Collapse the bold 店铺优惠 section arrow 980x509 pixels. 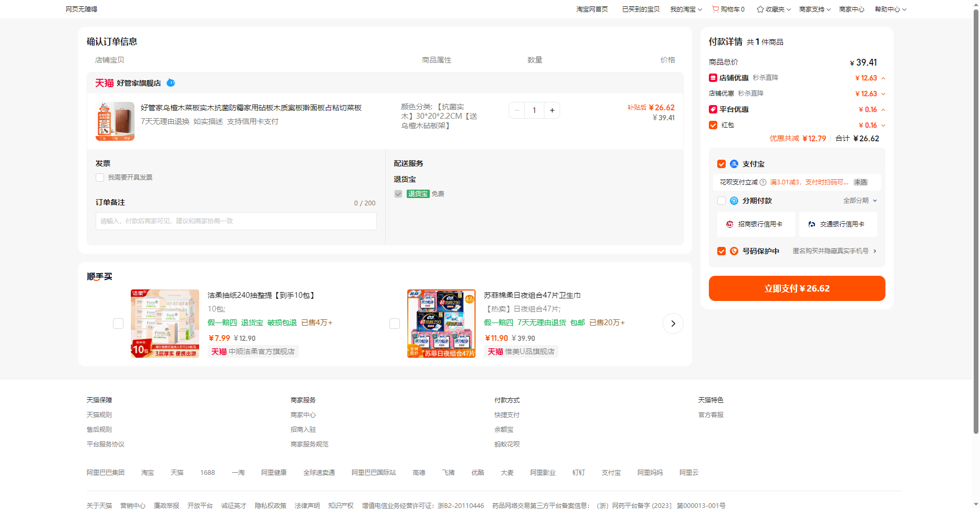tap(883, 78)
